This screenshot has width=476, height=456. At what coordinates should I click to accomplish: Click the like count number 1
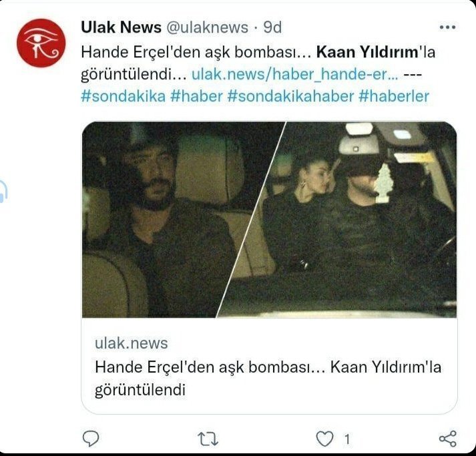(347, 439)
